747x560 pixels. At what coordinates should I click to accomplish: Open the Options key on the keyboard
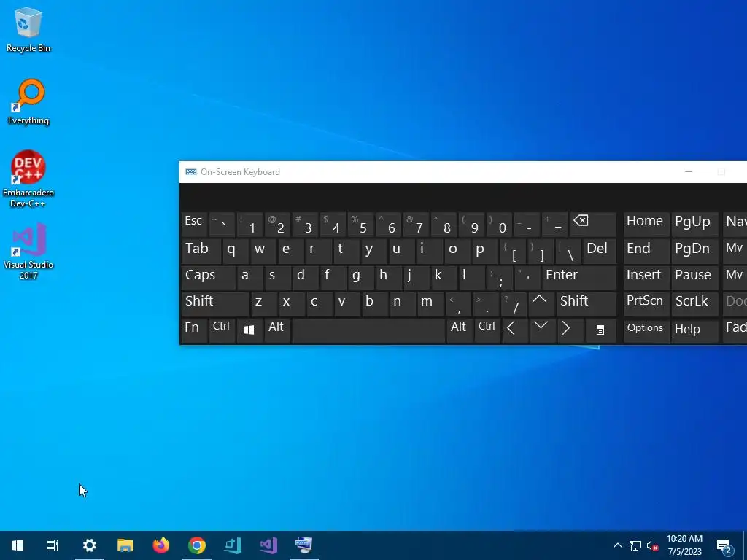coord(646,330)
